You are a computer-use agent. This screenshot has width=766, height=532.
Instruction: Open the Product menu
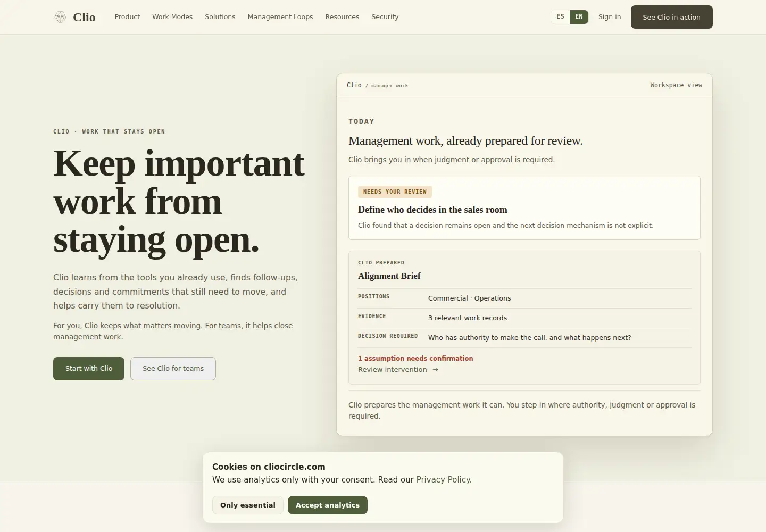click(127, 17)
